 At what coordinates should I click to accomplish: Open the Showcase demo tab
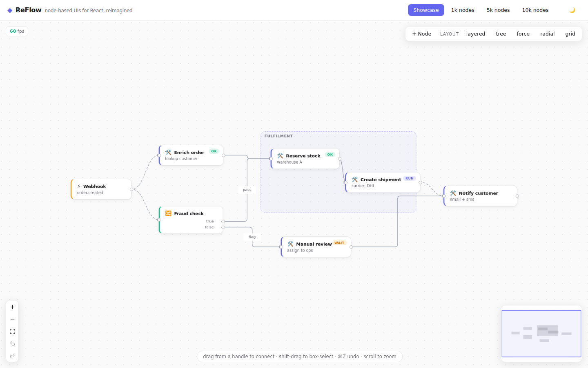pos(426,10)
